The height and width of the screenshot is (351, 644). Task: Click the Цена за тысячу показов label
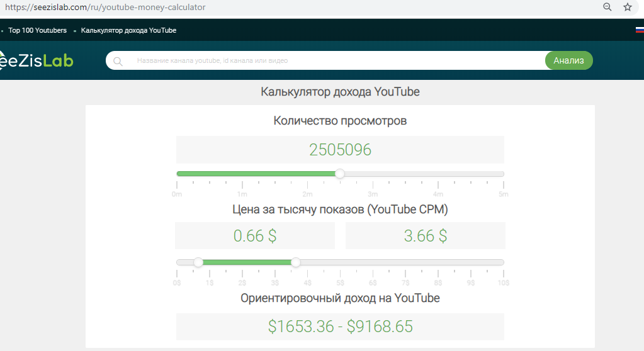tap(340, 209)
